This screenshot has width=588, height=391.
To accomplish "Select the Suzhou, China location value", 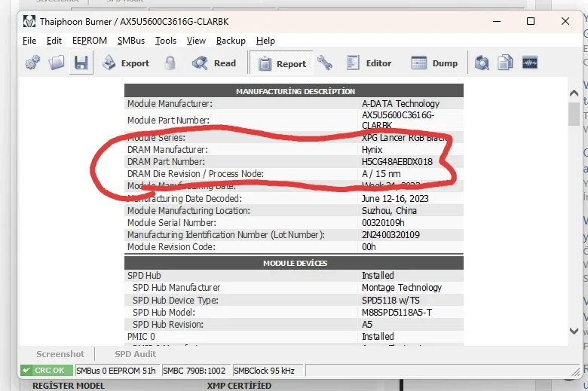I will pos(389,211).
